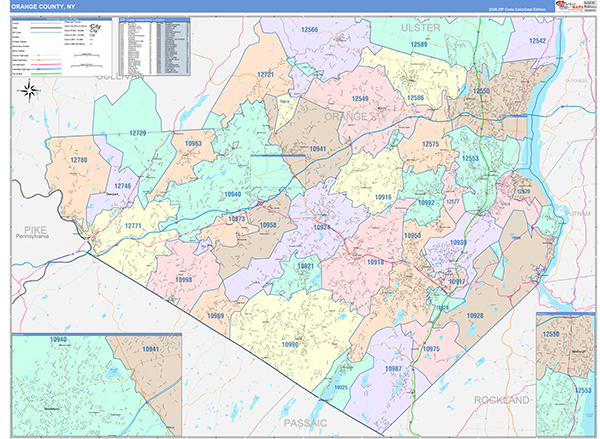Select ZIP code label 12575
The height and width of the screenshot is (439, 600).
coord(430,144)
